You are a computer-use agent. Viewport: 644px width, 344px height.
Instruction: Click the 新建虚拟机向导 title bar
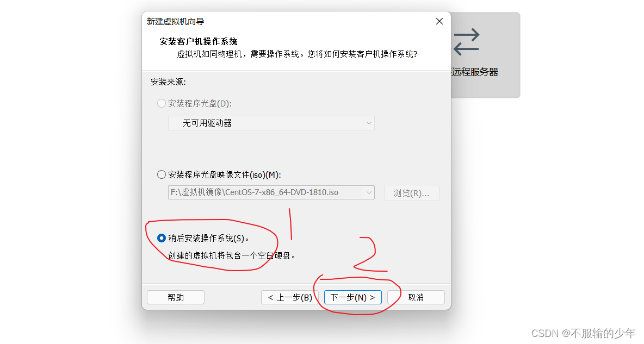[x=288, y=21]
